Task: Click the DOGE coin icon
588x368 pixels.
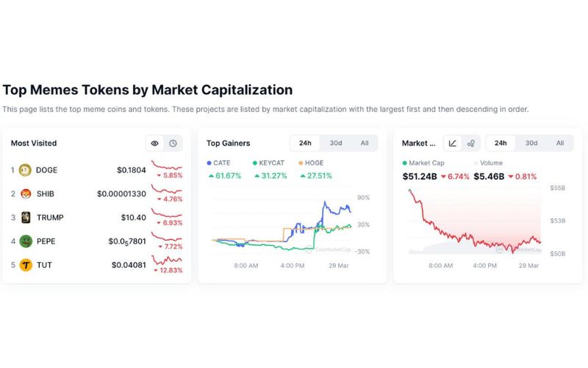Action: pos(25,170)
